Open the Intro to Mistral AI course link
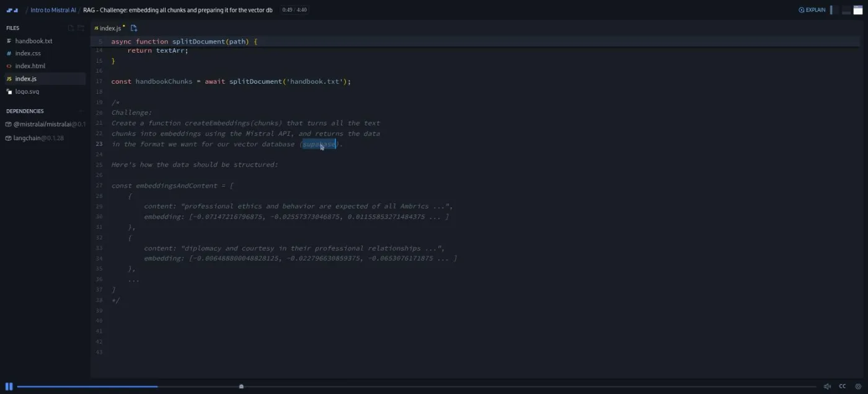The height and width of the screenshot is (394, 868). [53, 10]
